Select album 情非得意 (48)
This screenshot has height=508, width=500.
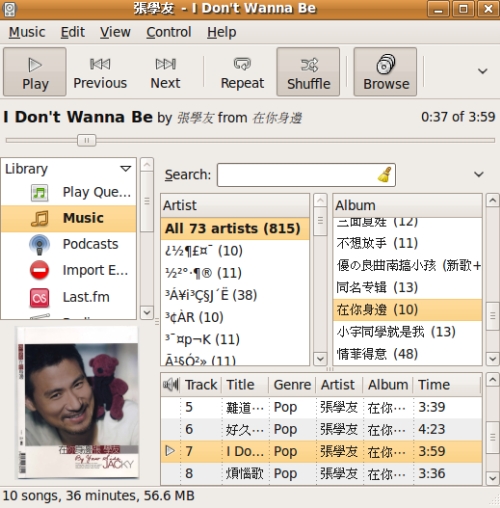tap(407, 354)
